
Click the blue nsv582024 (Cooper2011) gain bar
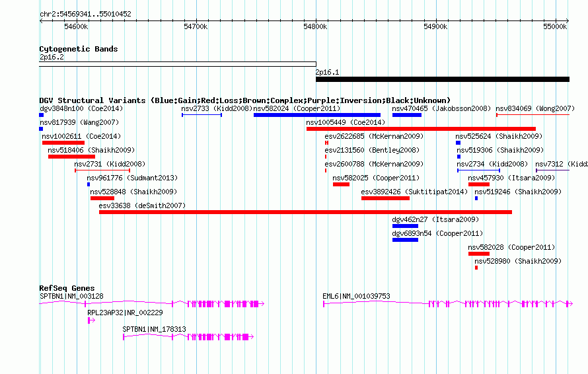click(x=317, y=115)
